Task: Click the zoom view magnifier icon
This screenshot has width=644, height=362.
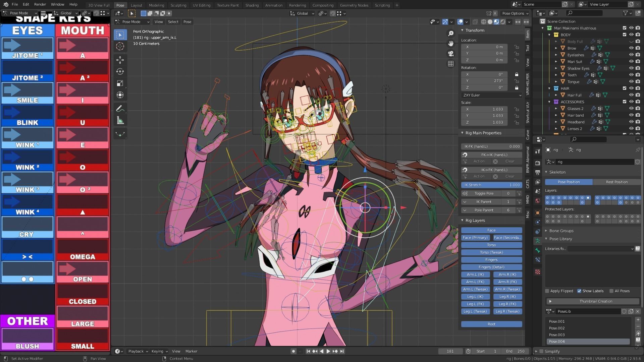Action: tap(451, 34)
